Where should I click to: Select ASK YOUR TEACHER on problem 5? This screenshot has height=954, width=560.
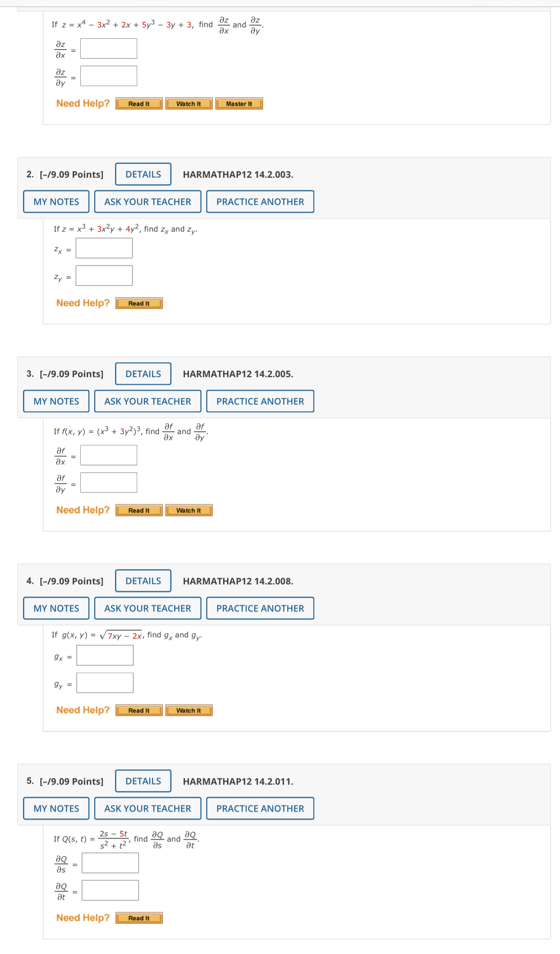(147, 808)
